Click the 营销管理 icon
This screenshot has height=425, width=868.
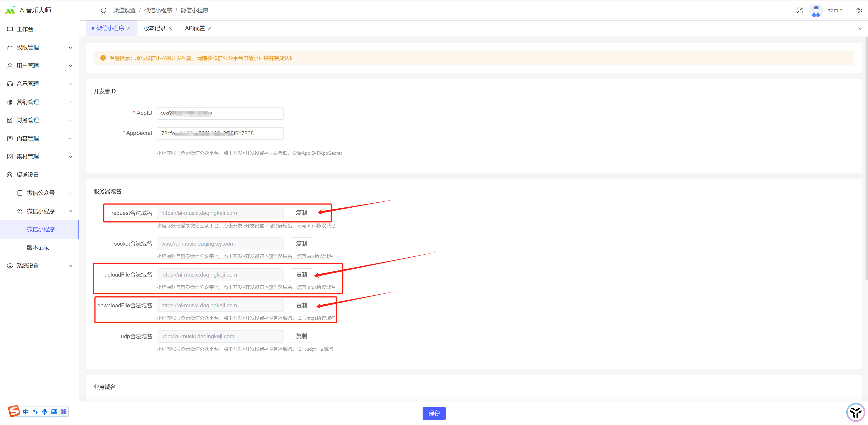point(10,102)
